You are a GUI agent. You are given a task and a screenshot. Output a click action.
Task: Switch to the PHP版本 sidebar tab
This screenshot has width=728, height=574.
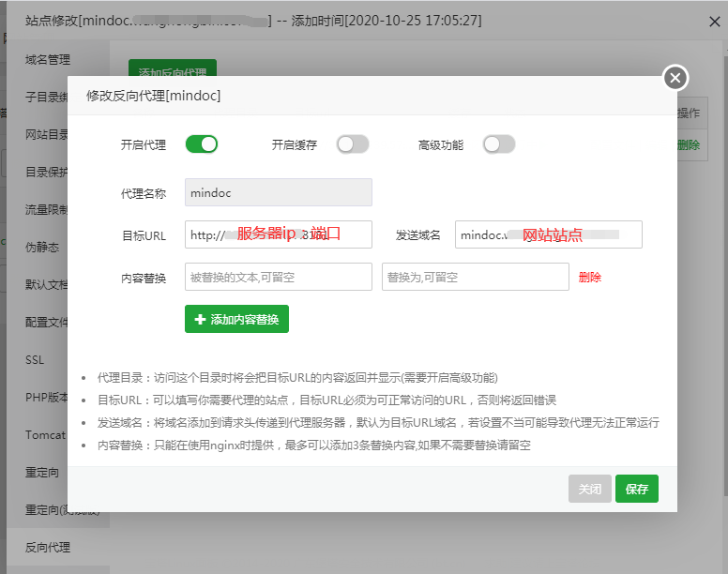(x=46, y=398)
